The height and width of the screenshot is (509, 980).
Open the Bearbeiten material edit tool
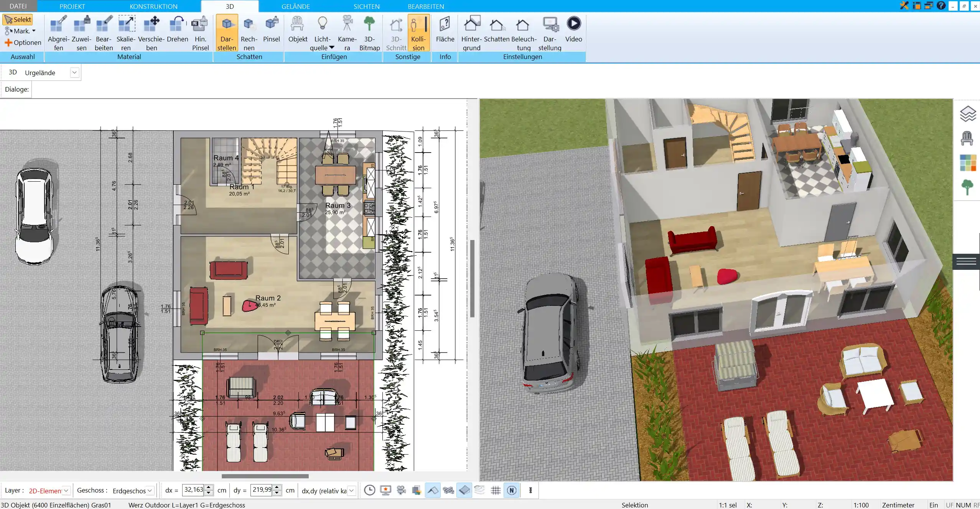pyautogui.click(x=104, y=33)
